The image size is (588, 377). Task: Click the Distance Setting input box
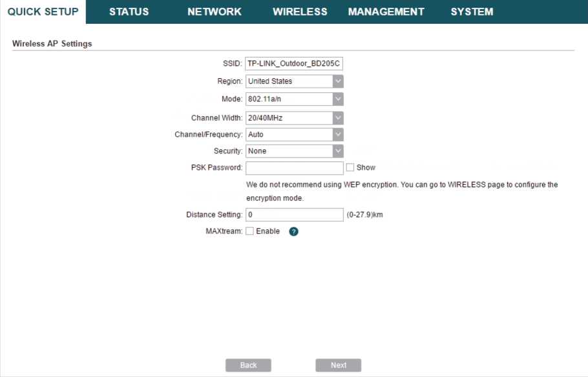294,215
